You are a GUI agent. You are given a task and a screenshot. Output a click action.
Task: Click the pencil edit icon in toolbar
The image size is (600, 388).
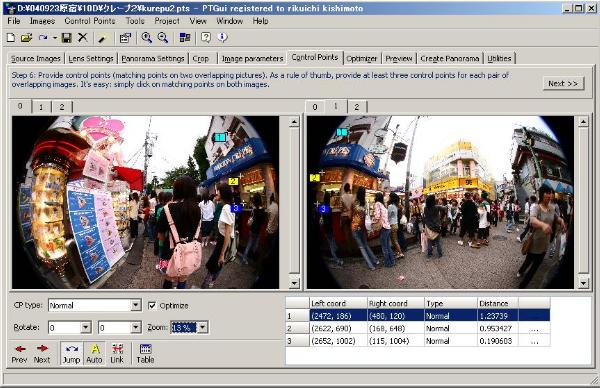coord(103,38)
